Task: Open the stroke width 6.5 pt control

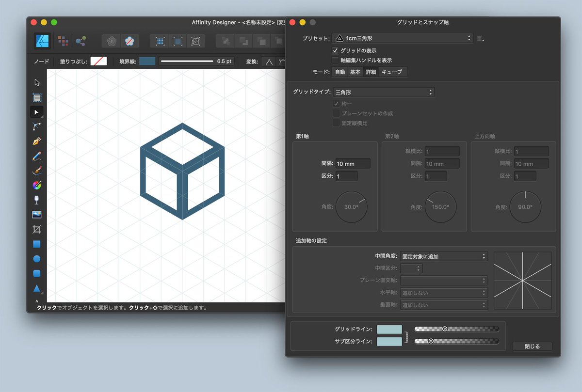Action: [x=196, y=62]
